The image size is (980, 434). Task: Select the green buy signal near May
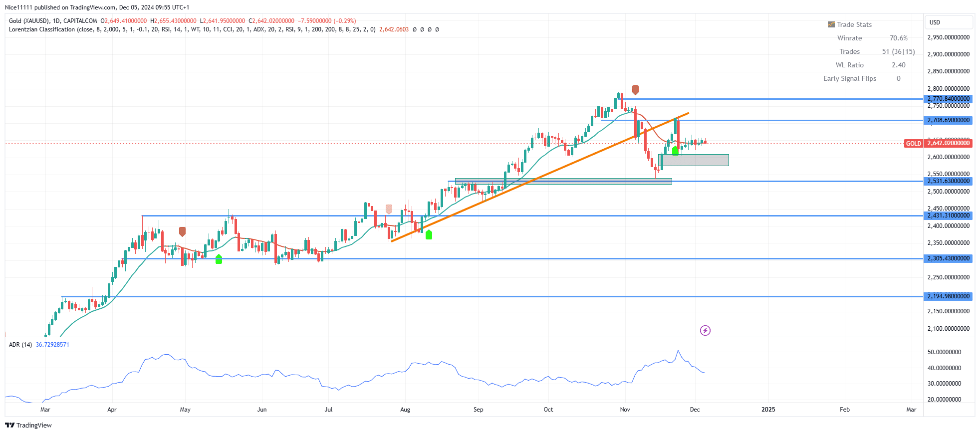tap(219, 259)
